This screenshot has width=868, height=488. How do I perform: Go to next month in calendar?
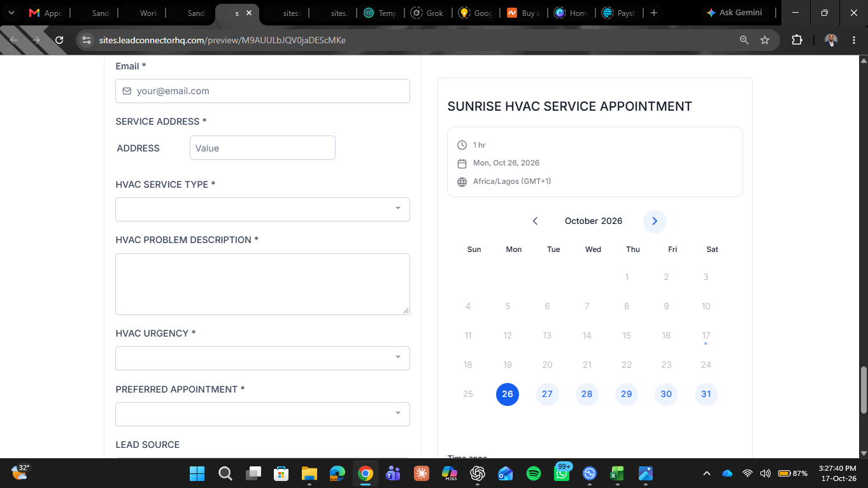[x=655, y=221]
